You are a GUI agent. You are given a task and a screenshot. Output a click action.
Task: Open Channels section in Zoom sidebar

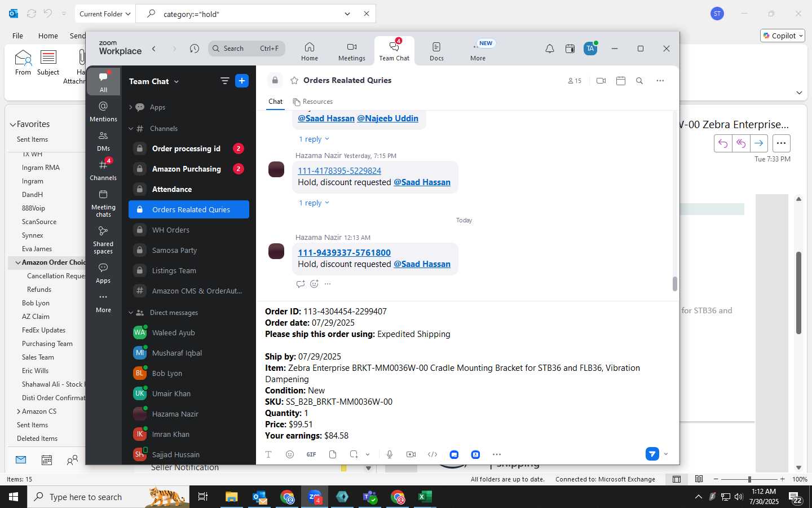pyautogui.click(x=103, y=170)
